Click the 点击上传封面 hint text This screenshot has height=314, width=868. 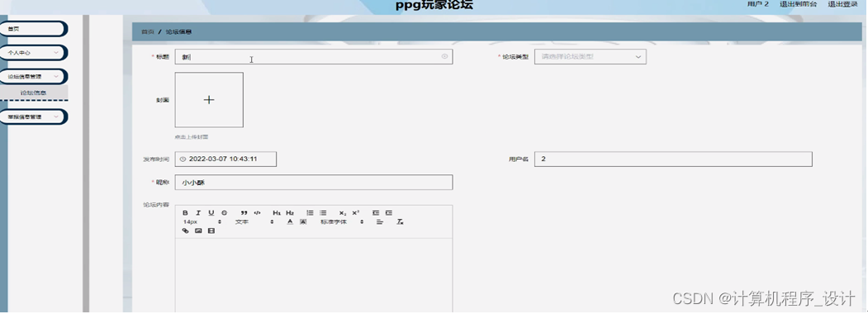tap(192, 137)
